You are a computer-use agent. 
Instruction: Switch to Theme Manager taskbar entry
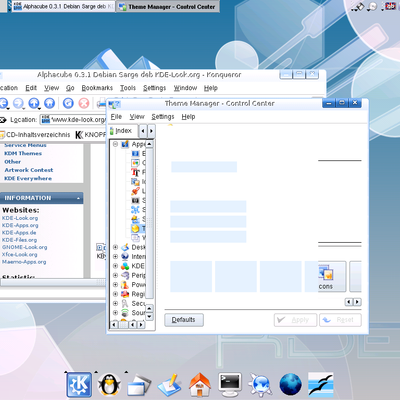click(x=168, y=7)
